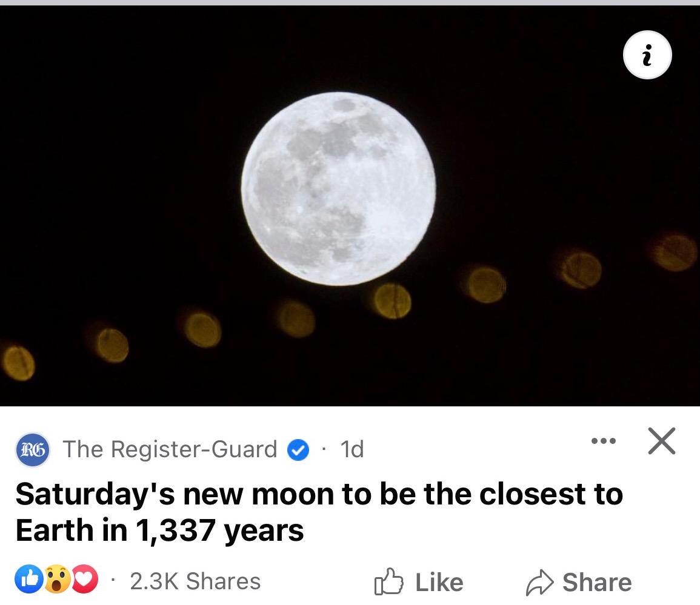Open The Register-Guard page name
This screenshot has width=700, height=605.
(x=170, y=450)
